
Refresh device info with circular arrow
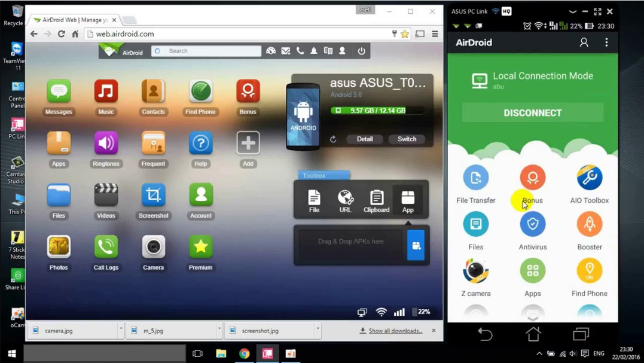click(333, 139)
